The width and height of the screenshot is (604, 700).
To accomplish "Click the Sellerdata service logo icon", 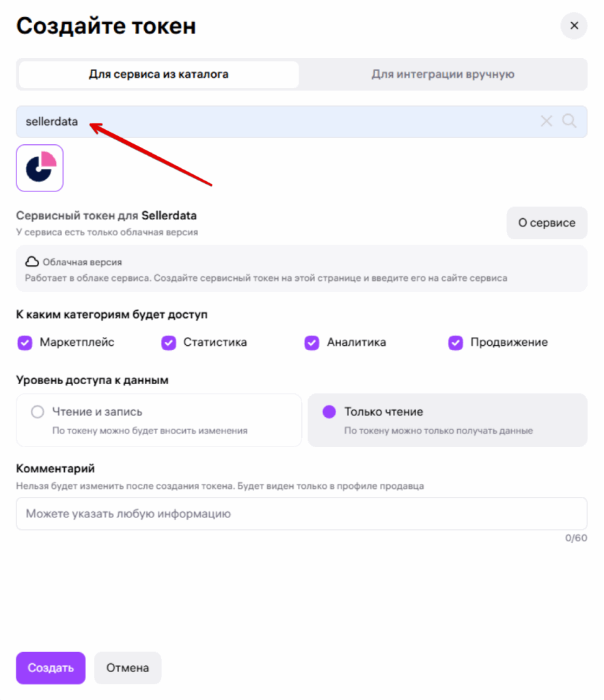I will point(40,167).
